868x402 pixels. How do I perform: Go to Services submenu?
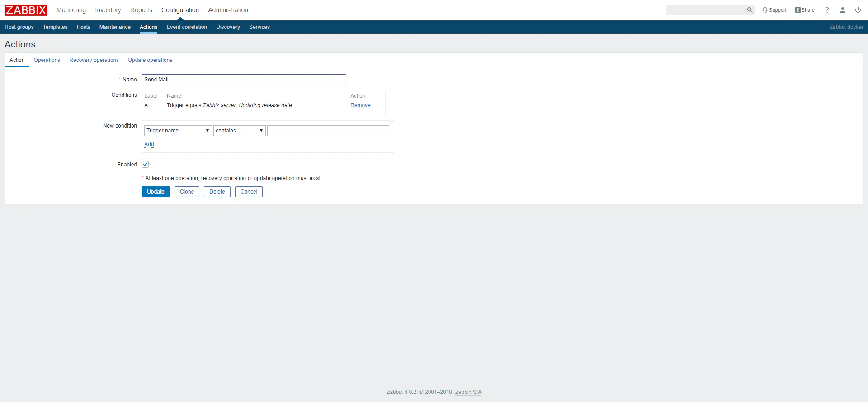[x=259, y=27]
